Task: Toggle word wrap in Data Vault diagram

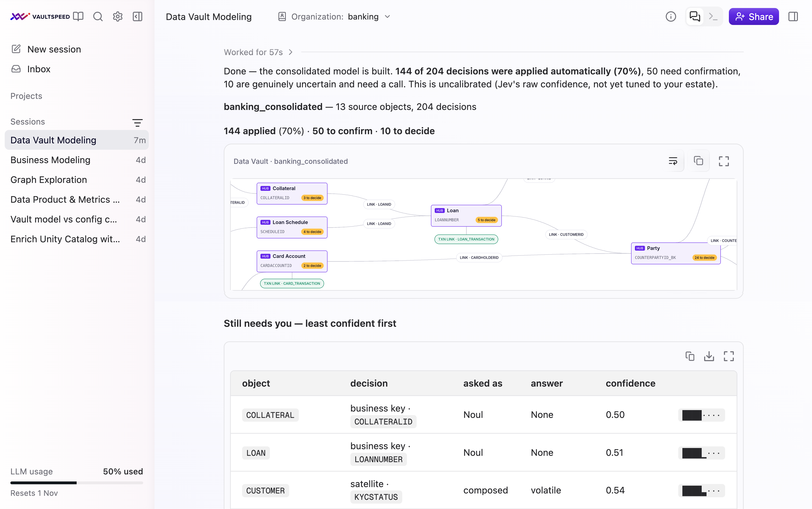Action: 673,161
